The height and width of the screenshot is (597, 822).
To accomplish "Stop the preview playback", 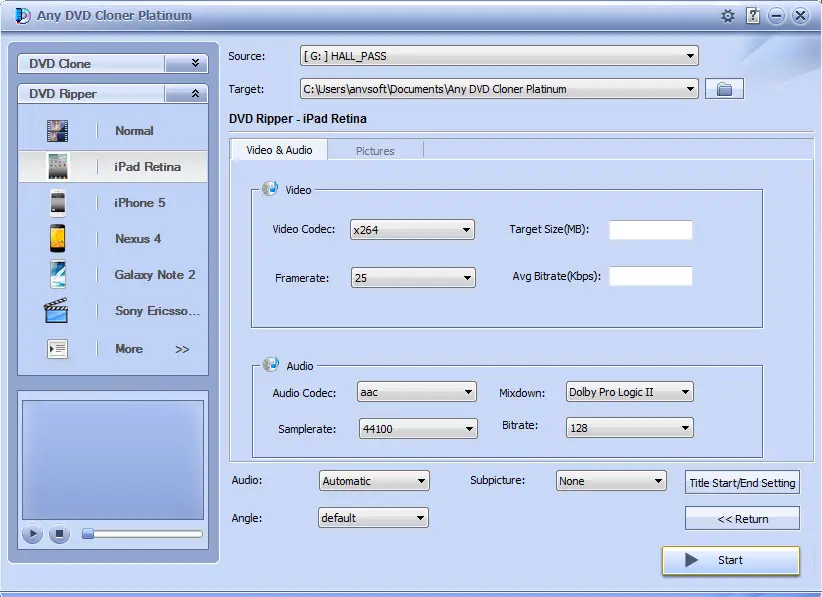I will tap(59, 534).
